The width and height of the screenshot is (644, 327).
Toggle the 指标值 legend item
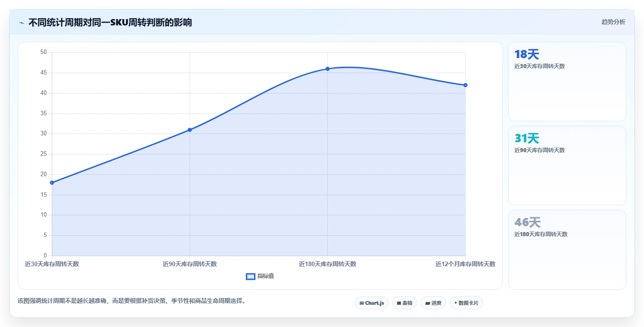[260, 276]
